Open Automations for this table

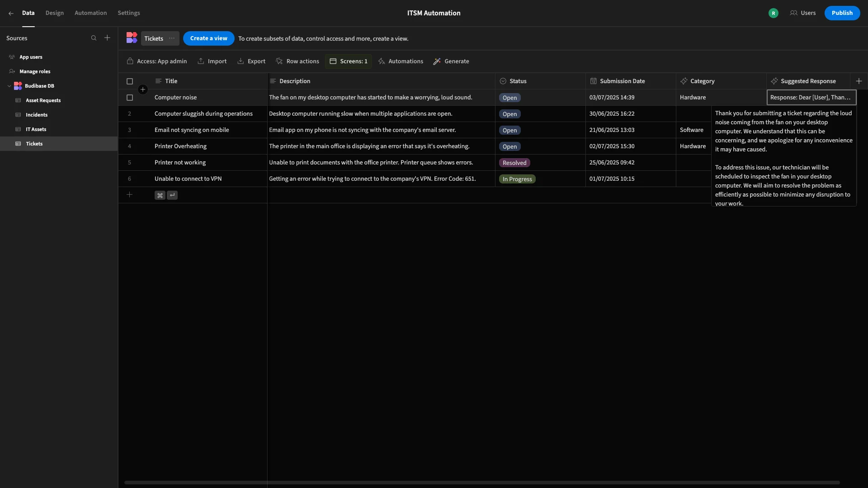[x=401, y=61]
